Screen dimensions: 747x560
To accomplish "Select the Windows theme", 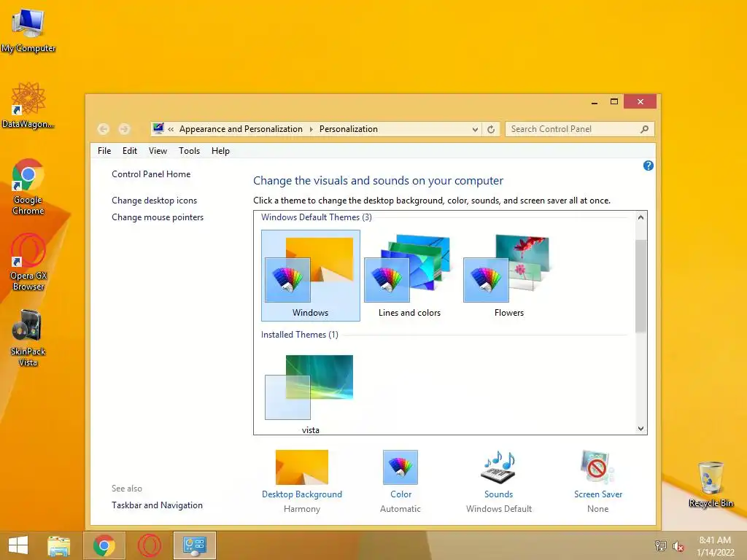I will click(x=311, y=276).
